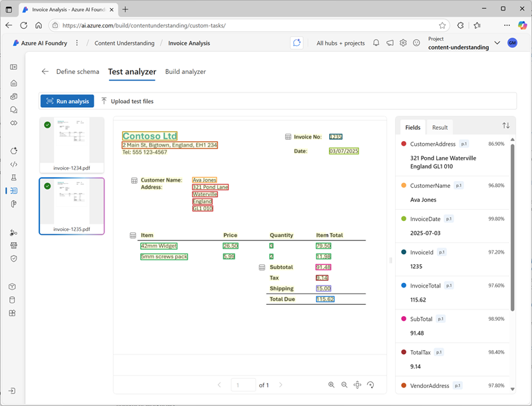Click the fields panel scrollbar
532x406 pixels.
(x=512, y=228)
